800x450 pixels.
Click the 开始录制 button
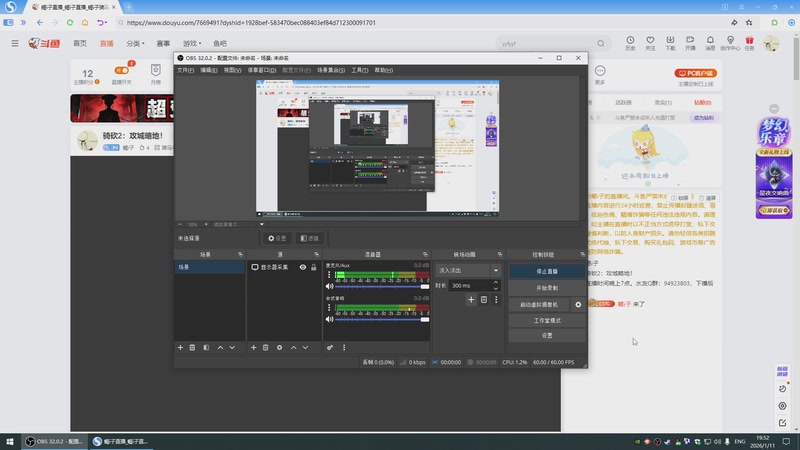click(547, 287)
